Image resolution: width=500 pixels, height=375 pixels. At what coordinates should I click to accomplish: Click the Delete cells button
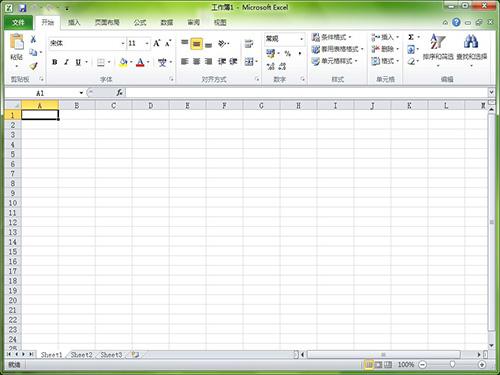385,49
